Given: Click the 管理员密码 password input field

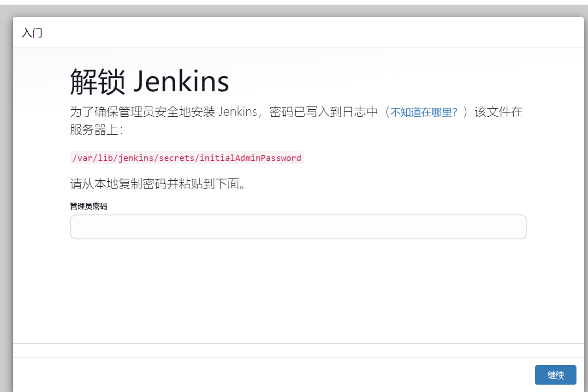Looking at the screenshot, I should tap(298, 227).
